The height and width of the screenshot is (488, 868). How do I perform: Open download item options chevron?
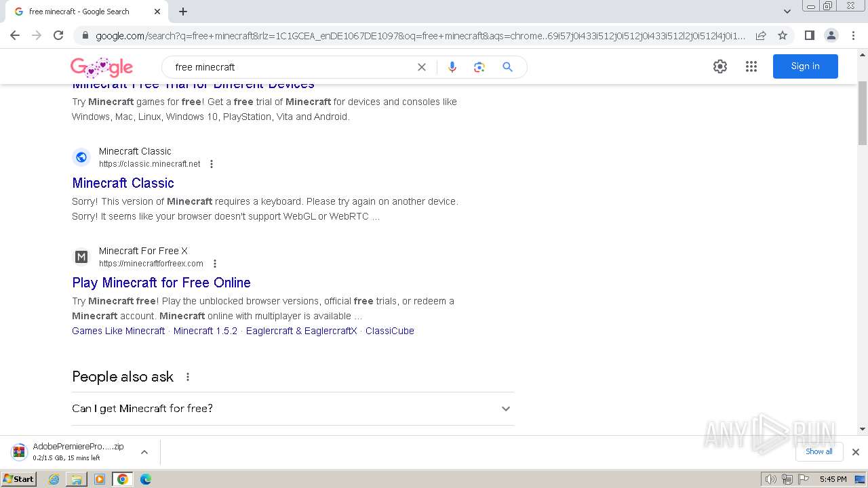[x=144, y=452]
